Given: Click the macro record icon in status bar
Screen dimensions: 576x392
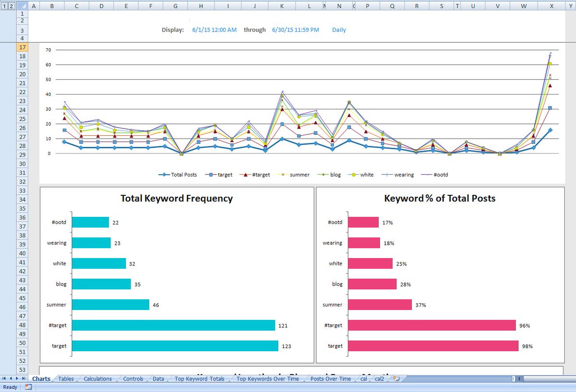Looking at the screenshot, I should pyautogui.click(x=28, y=387).
